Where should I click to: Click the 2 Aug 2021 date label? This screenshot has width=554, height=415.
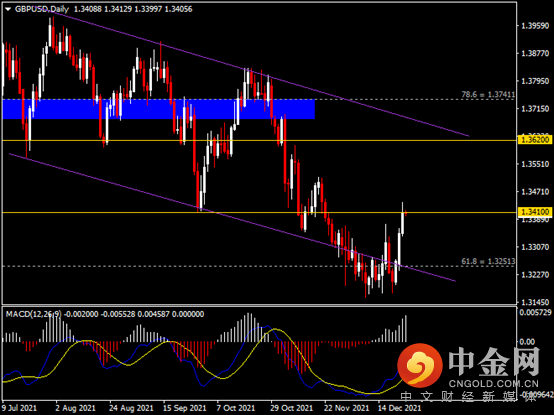coord(75,408)
